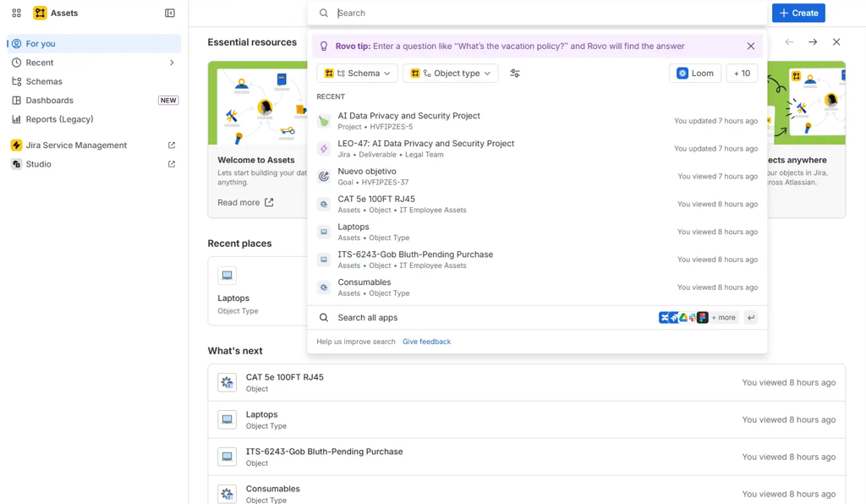Click the app switcher grid icon top left
This screenshot has height=504, width=866.
pos(15,13)
